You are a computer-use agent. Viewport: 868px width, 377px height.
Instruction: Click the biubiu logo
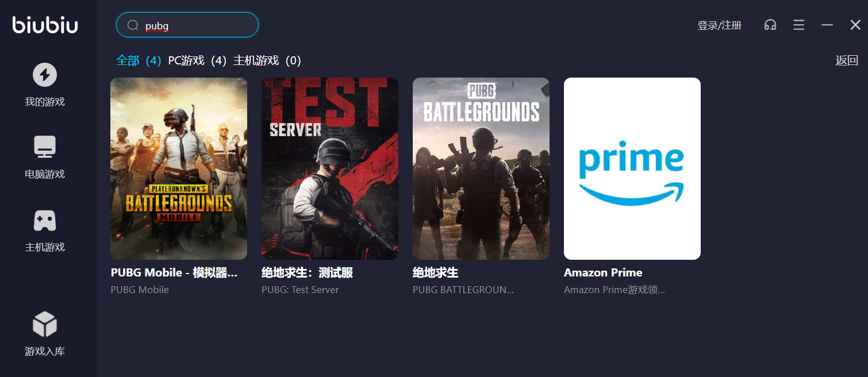coord(45,24)
